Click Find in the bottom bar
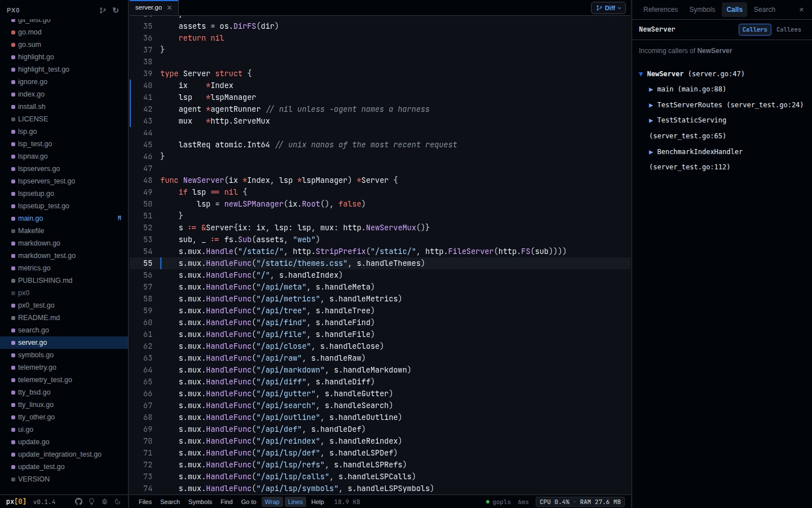Screen dimensions: 812x508 click(227, 502)
